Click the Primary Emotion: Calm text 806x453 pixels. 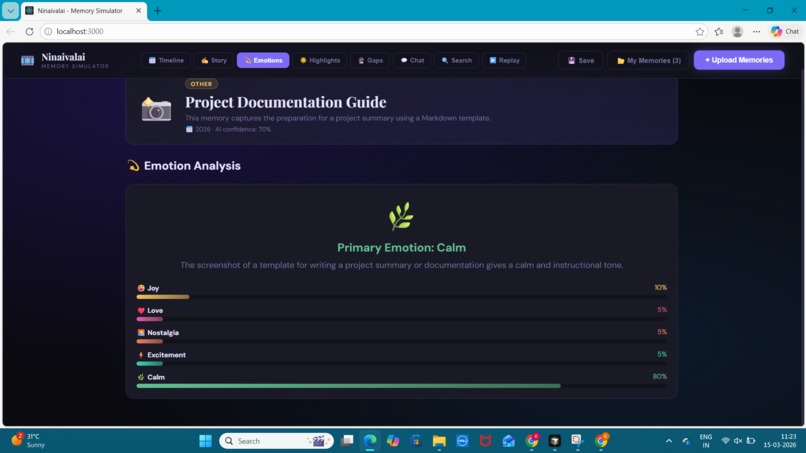point(401,247)
